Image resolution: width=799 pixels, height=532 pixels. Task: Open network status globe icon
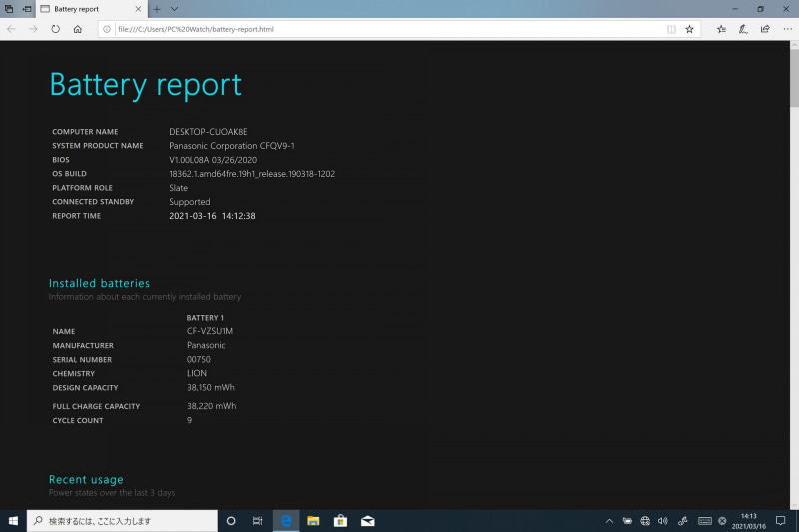(645, 521)
